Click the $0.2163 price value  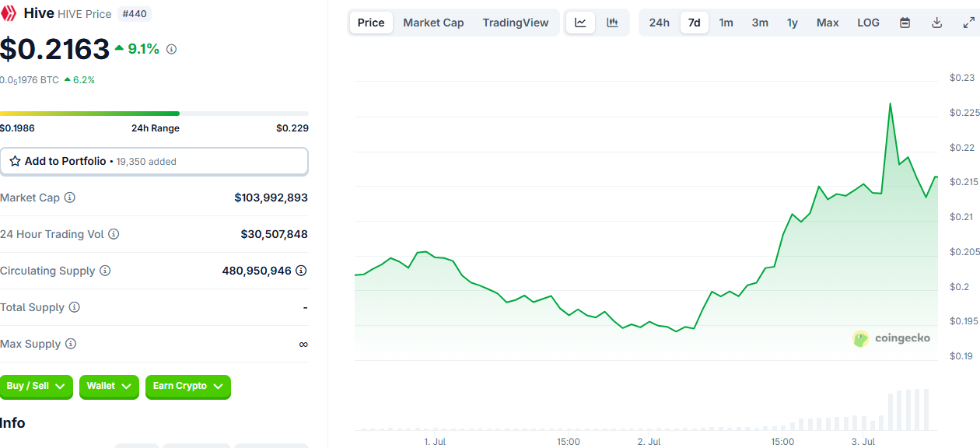point(54,49)
